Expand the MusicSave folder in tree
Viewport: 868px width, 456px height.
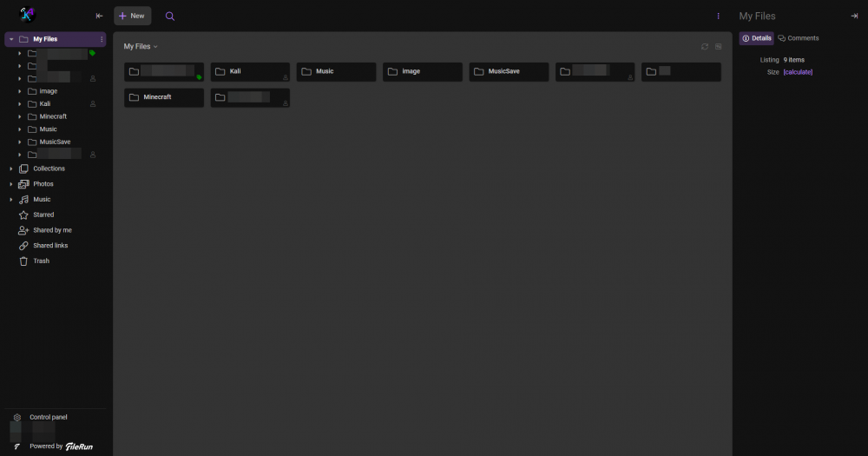[19, 142]
